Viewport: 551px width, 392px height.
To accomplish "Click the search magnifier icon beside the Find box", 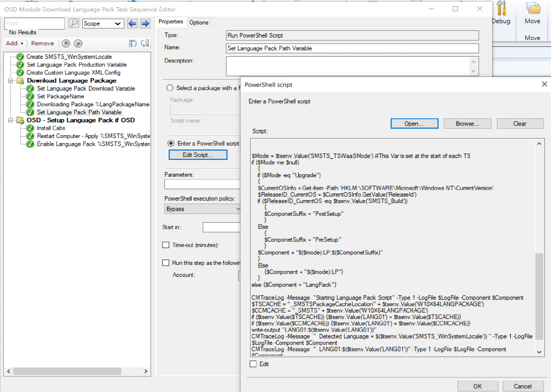I will pos(73,23).
